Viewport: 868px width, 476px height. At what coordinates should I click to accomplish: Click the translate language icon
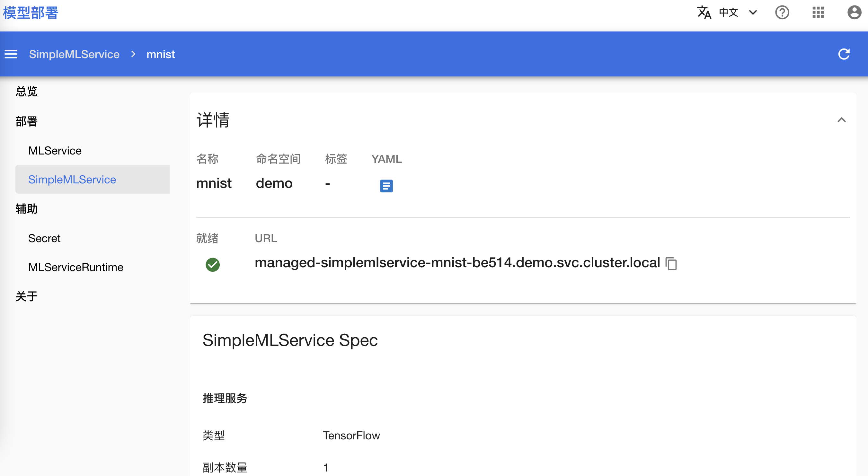tap(704, 13)
